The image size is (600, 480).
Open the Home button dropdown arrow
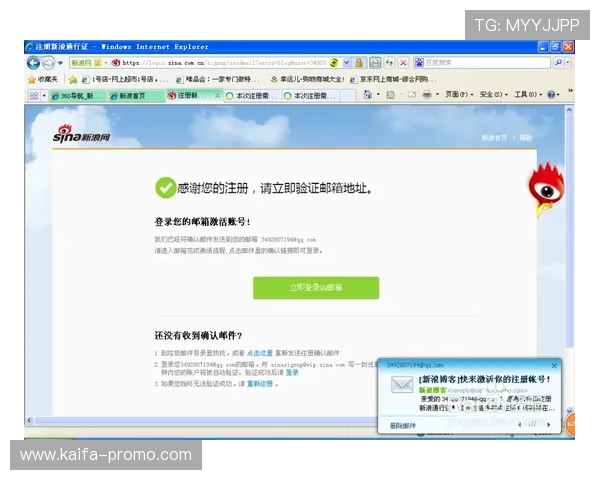pos(378,95)
